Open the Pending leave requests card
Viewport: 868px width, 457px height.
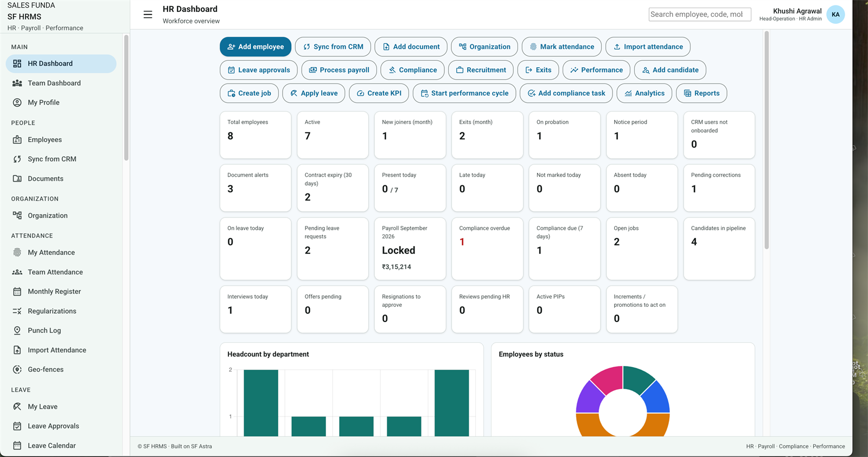(333, 249)
